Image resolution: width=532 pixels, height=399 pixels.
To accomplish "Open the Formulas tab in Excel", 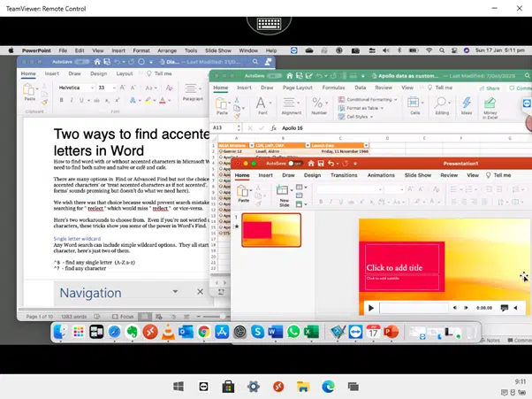I will tap(333, 88).
